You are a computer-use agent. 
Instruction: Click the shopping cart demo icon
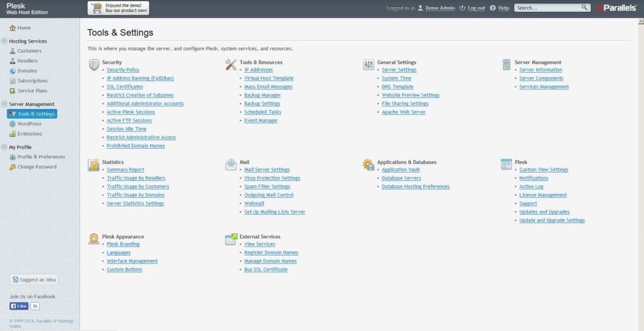[97, 8]
